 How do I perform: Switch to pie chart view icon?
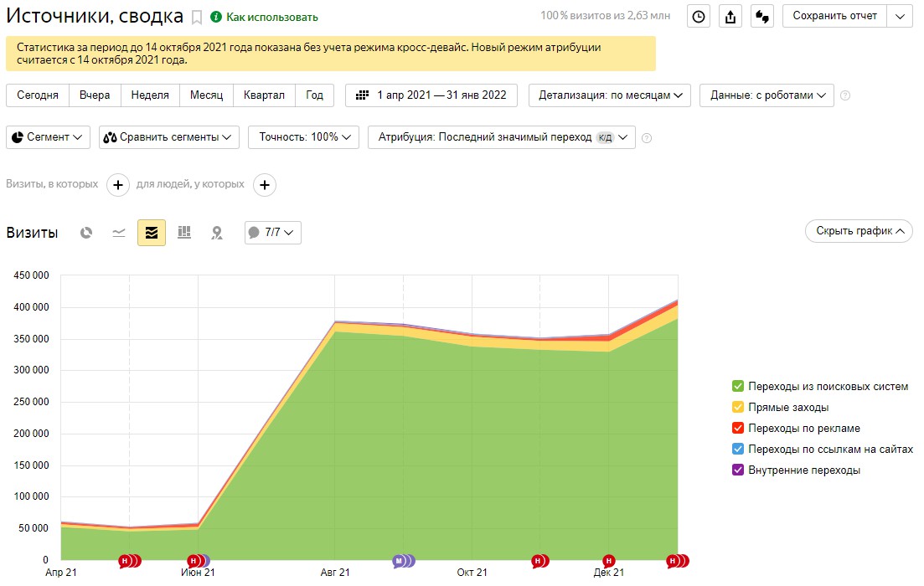[86, 233]
